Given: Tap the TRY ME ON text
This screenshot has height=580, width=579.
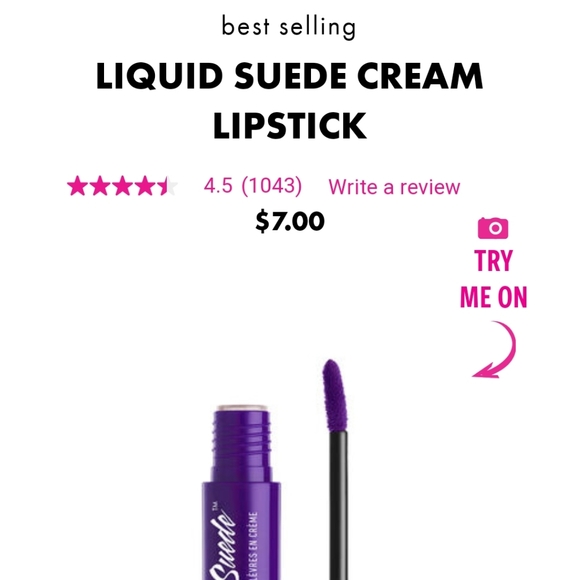Looking at the screenshot, I should 494,279.
